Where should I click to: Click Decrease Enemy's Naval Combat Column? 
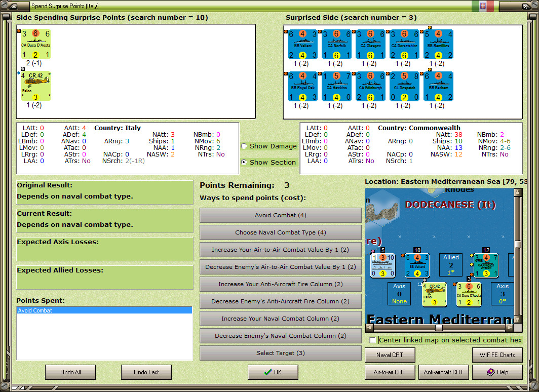(281, 336)
